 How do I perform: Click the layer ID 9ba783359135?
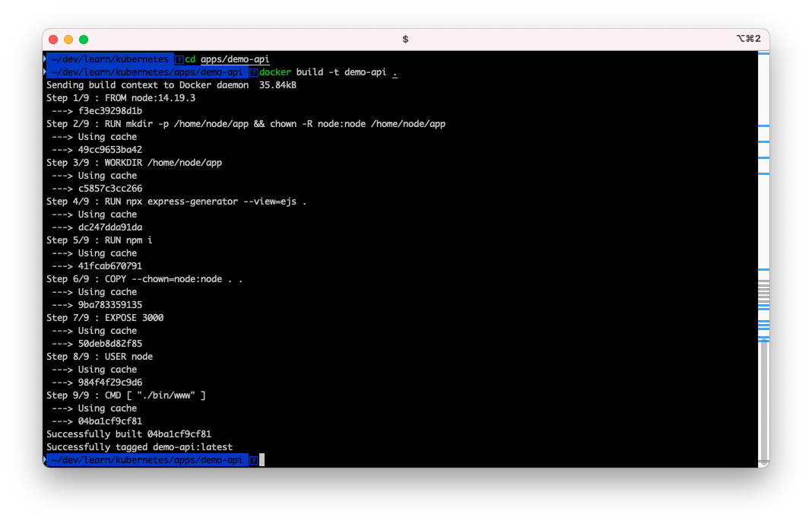[110, 305]
